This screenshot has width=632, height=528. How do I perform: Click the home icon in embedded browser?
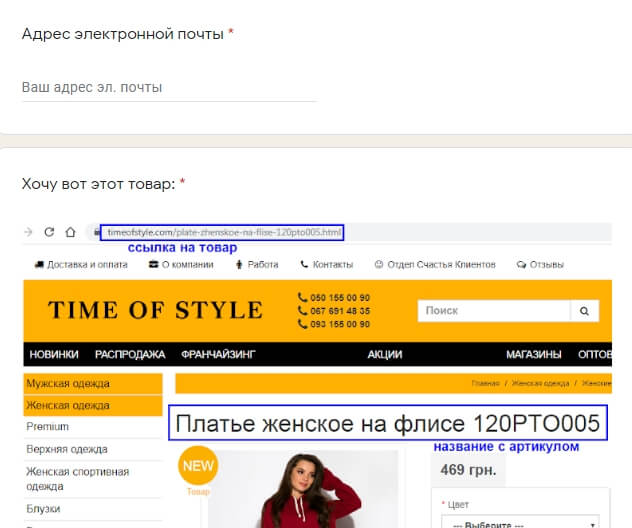click(71, 232)
